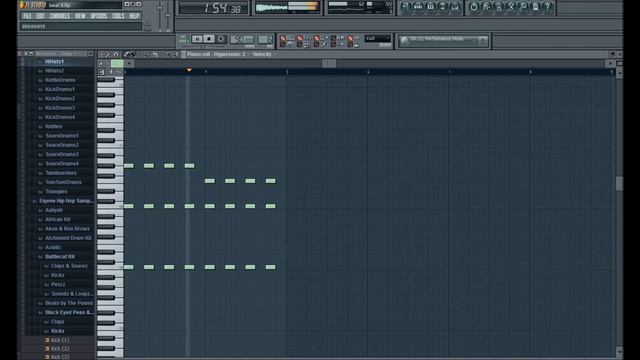Open the Claps & Snares subfolder

pyautogui.click(x=69, y=266)
